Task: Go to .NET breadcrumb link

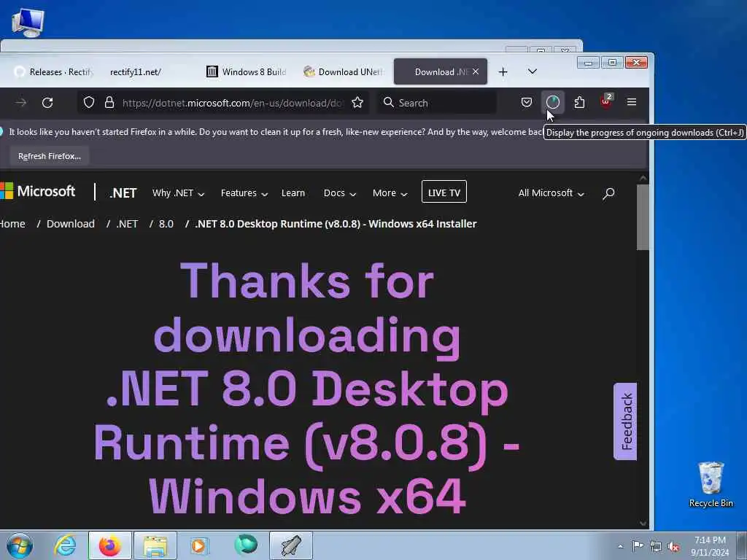Action: coord(127,224)
